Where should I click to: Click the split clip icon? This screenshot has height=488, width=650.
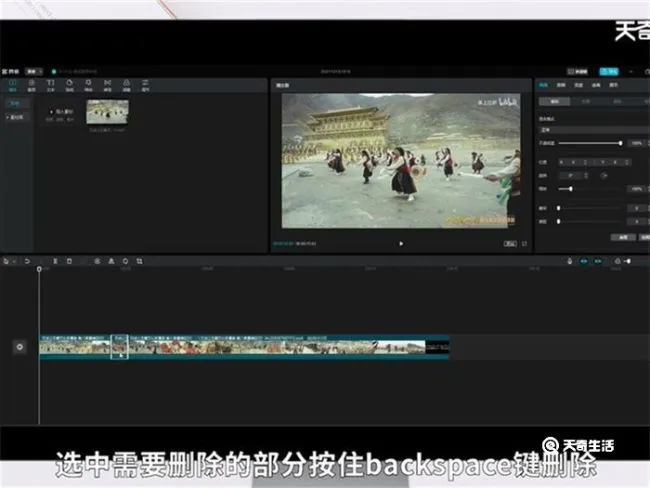[x=55, y=261]
